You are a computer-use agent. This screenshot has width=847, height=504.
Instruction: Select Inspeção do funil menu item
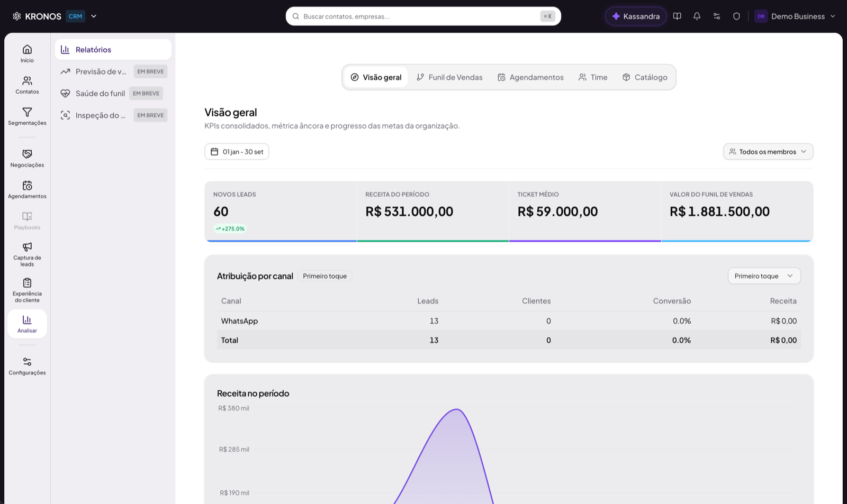point(113,115)
